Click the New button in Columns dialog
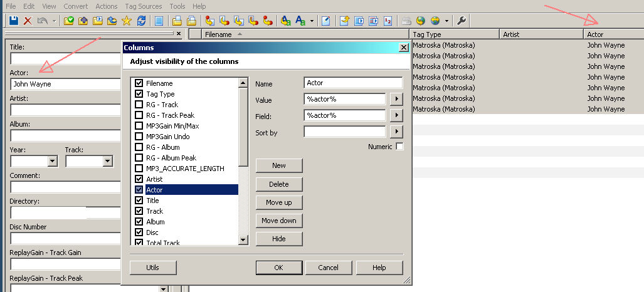 pyautogui.click(x=279, y=165)
